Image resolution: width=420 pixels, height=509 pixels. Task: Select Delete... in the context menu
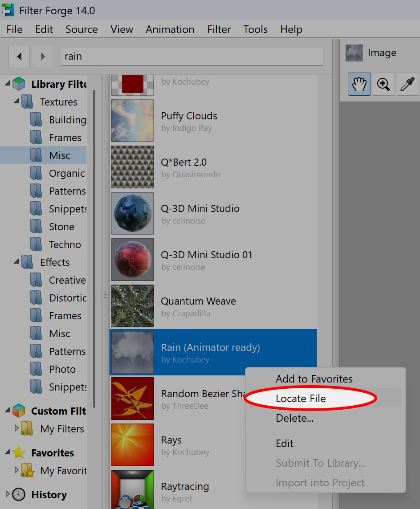click(294, 418)
